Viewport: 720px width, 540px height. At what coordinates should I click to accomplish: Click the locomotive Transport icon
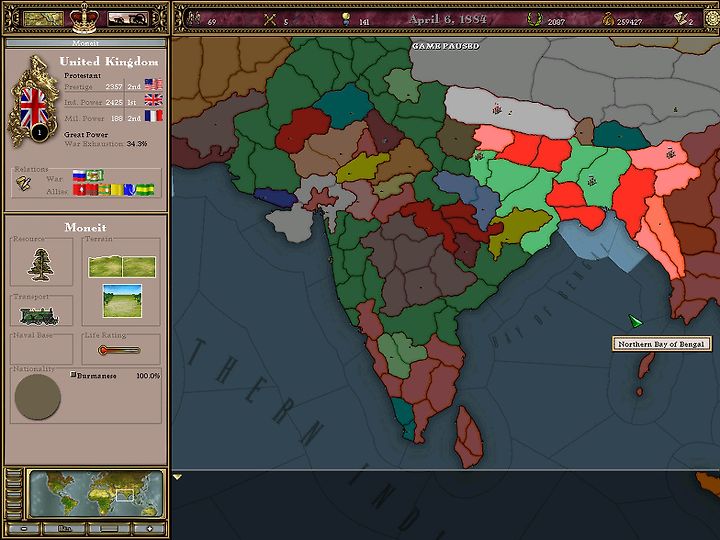click(39, 315)
